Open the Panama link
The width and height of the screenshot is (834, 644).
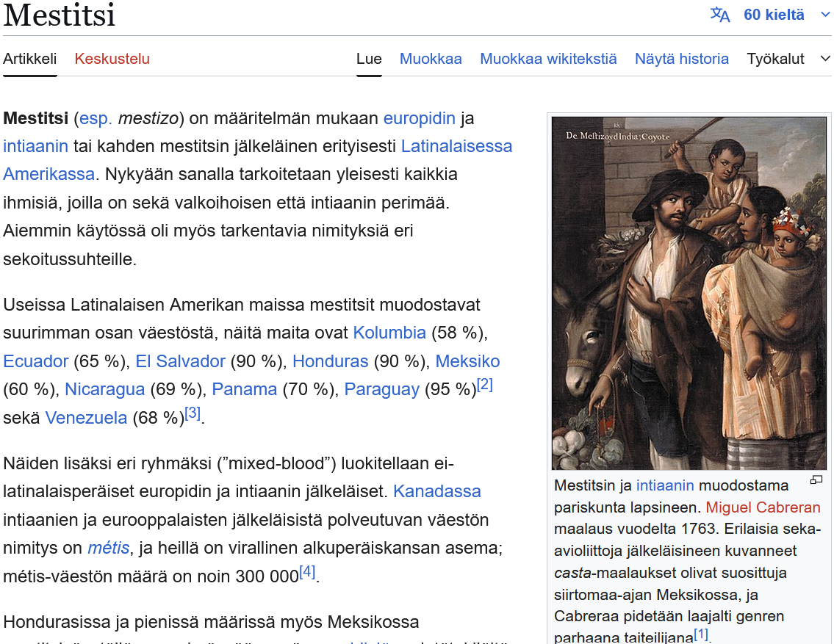(x=245, y=389)
